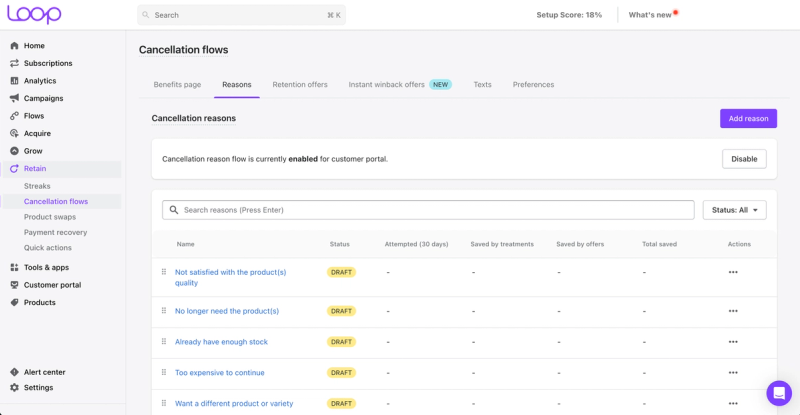Viewport: 800px width, 415px height.
Task: Click the top Search field
Action: 241,15
